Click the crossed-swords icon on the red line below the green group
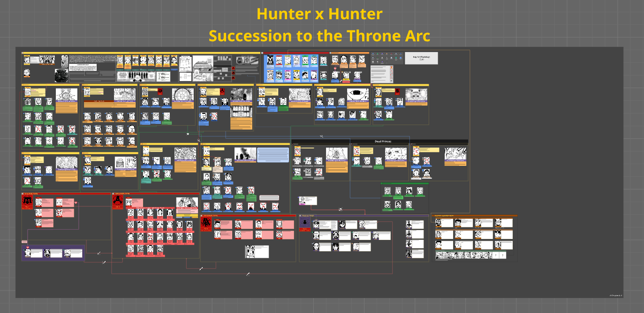The width and height of the screenshot is (644, 313). click(341, 209)
